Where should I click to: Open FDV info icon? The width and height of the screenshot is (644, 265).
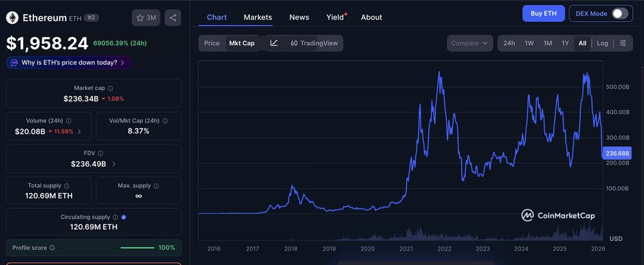[100, 153]
